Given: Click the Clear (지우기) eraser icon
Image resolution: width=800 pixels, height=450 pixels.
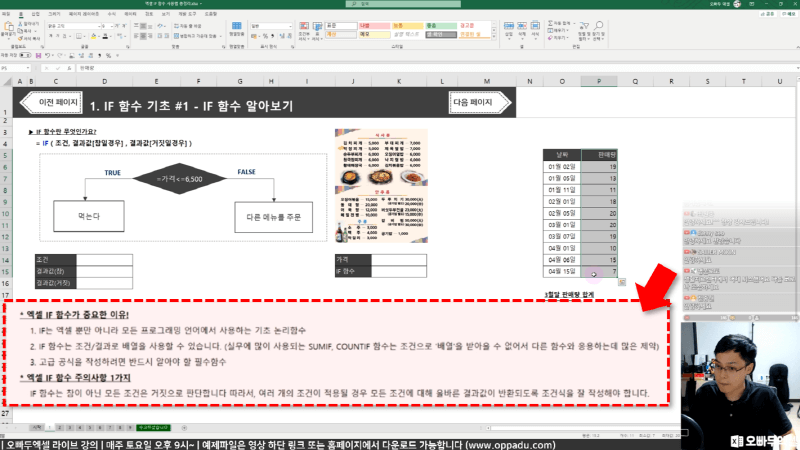Looking at the screenshot, I should (551, 38).
